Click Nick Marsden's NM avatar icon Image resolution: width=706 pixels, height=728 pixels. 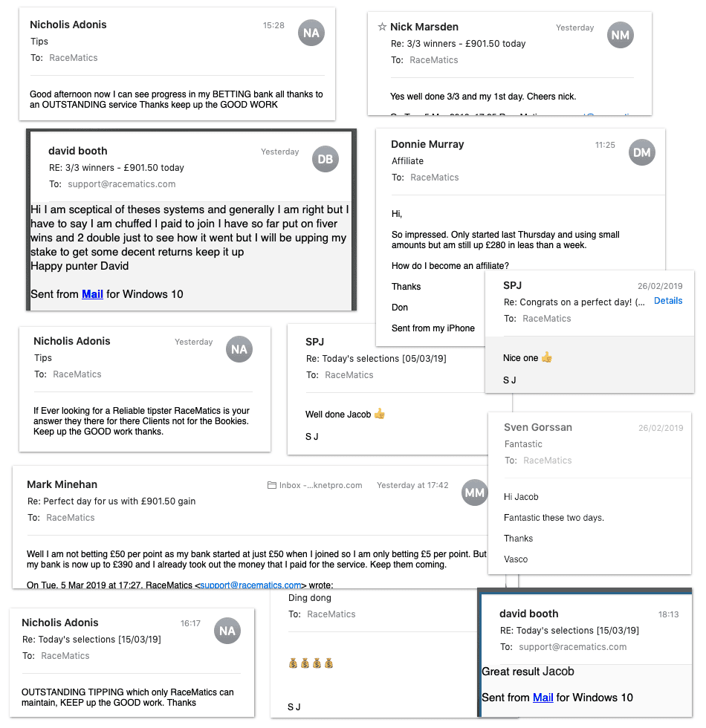click(x=620, y=35)
